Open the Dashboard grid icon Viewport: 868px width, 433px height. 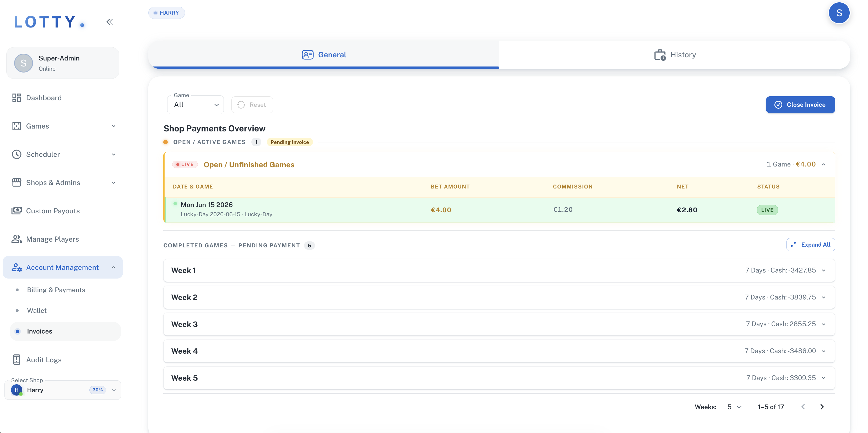17,98
